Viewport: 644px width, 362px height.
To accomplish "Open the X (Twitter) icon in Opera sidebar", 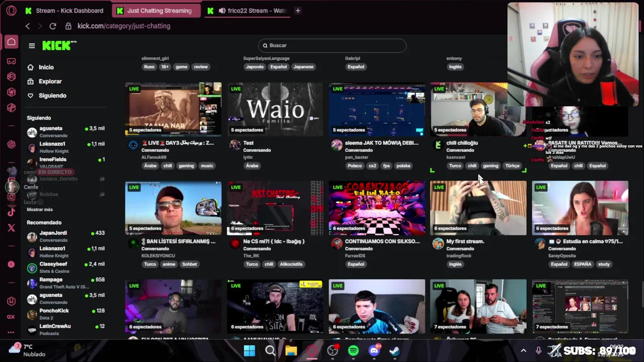I will [x=11, y=228].
